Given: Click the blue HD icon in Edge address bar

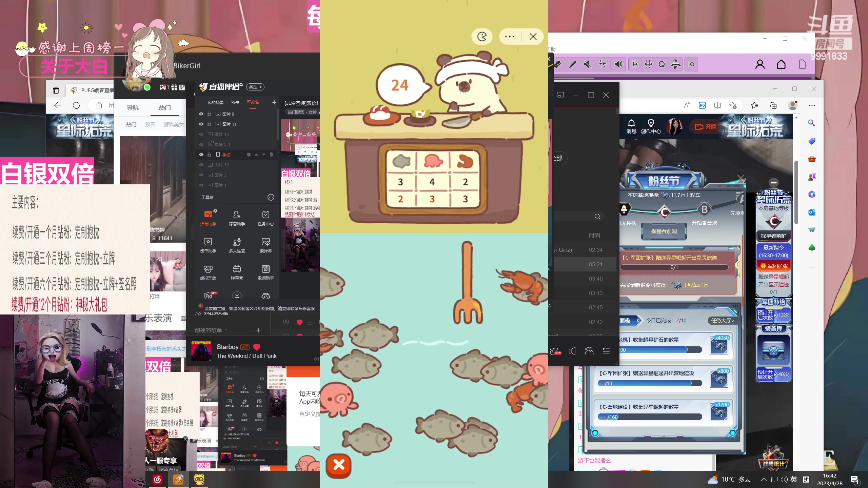Looking at the screenshot, I should click(x=702, y=105).
